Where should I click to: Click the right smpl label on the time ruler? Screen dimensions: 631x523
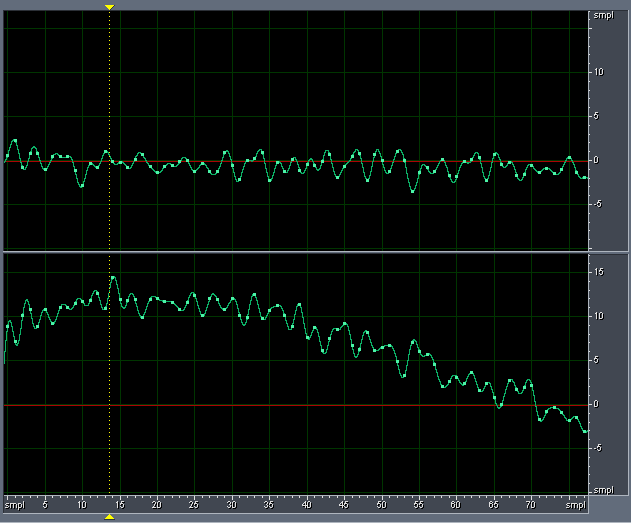[x=576, y=505]
